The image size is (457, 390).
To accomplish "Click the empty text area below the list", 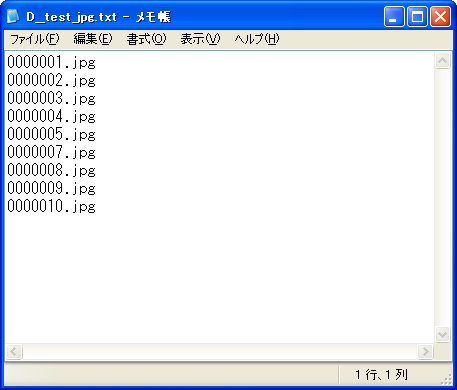I will (x=219, y=278).
